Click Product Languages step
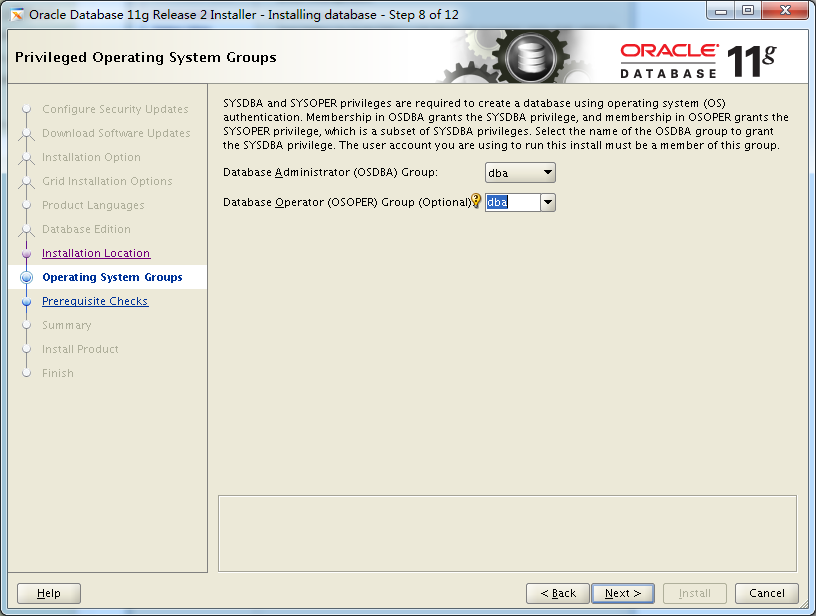The width and height of the screenshot is (816, 616). tap(93, 205)
